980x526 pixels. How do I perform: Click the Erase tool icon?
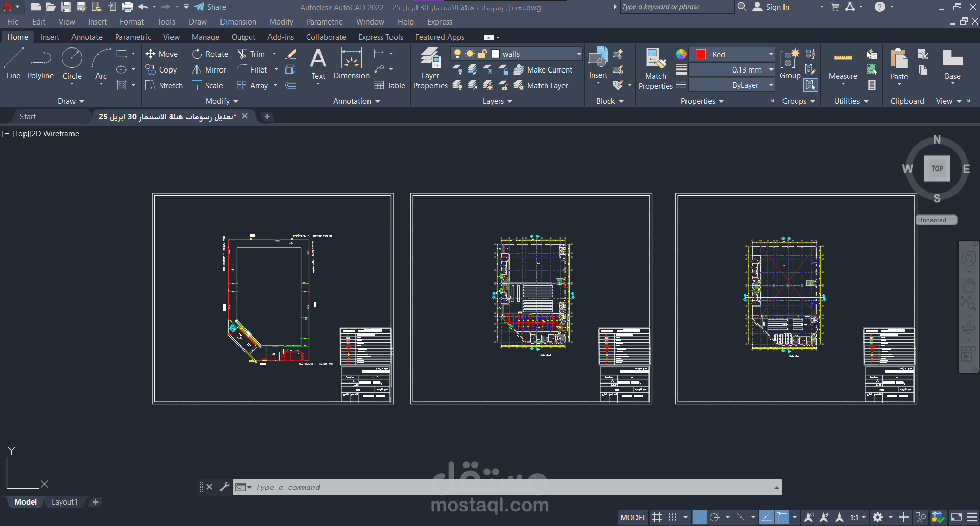(x=291, y=54)
